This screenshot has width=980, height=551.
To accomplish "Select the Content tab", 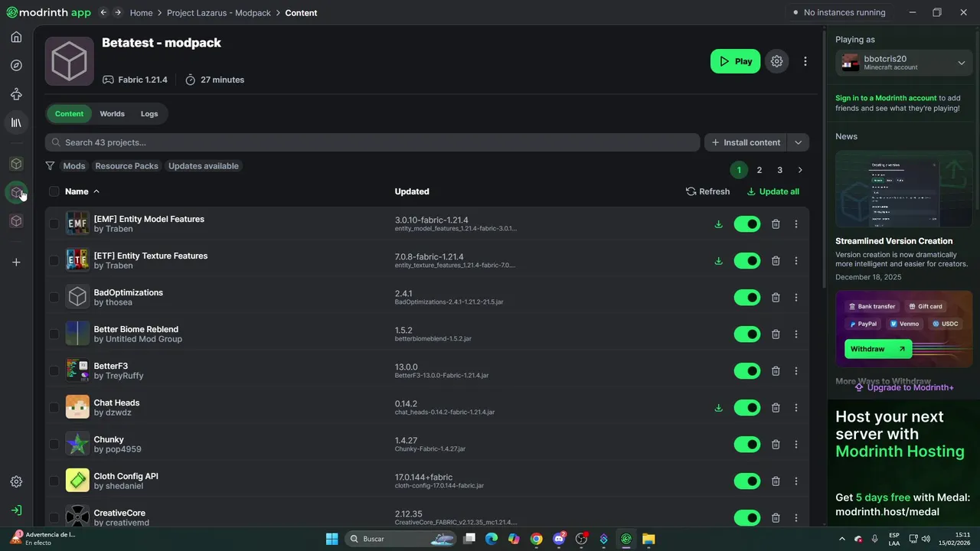I will [x=69, y=114].
